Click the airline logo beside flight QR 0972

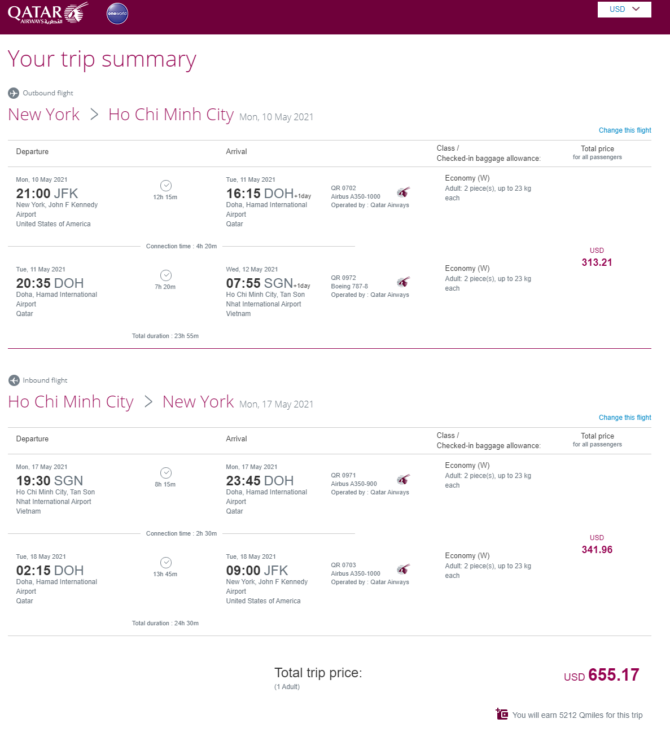[403, 282]
